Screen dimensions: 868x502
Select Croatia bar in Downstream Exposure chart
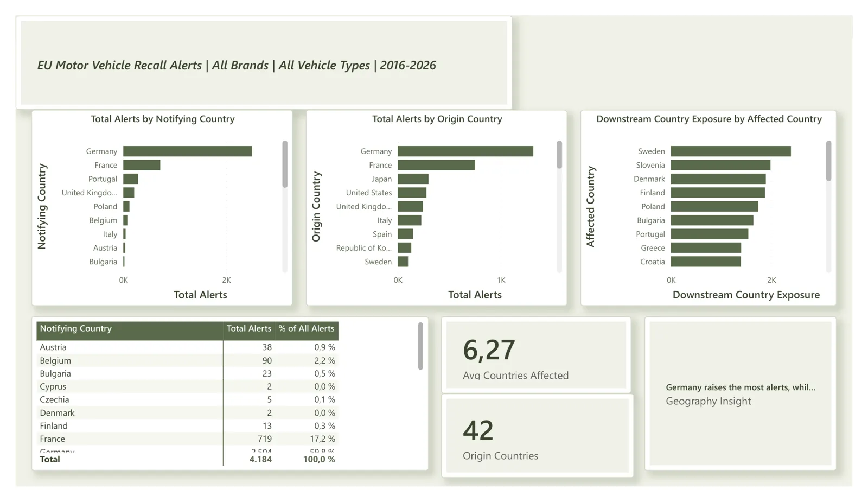tap(706, 262)
